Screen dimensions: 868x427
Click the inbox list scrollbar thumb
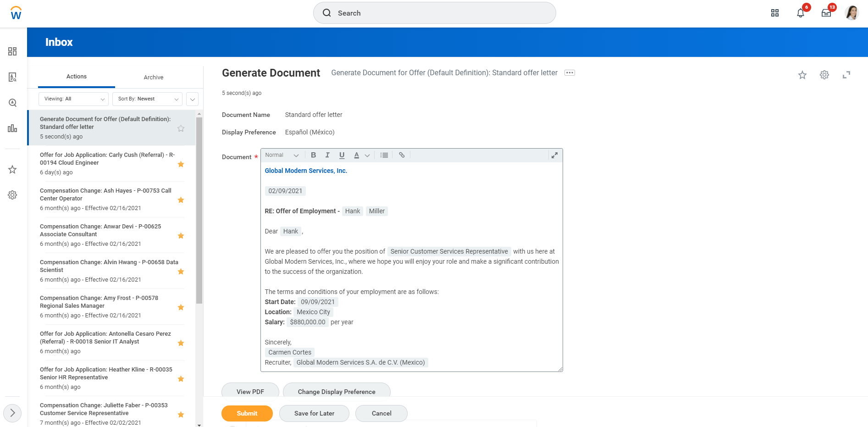199,210
